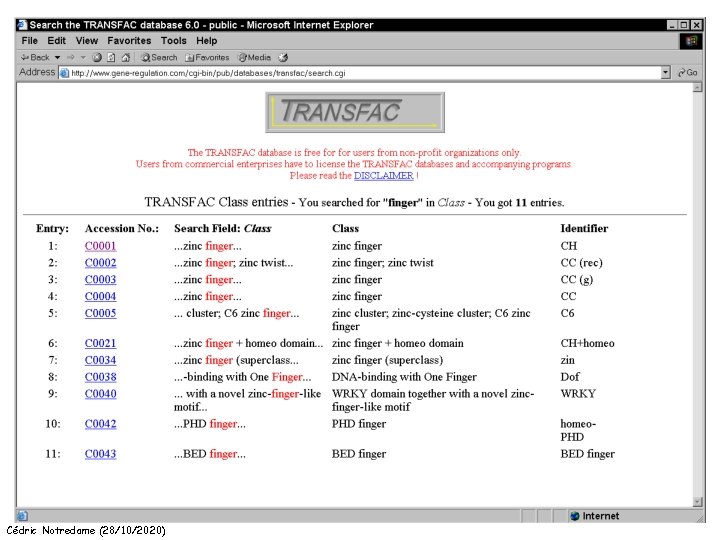720x540 pixels.
Task: Open accession link C0002
Action: point(100,263)
